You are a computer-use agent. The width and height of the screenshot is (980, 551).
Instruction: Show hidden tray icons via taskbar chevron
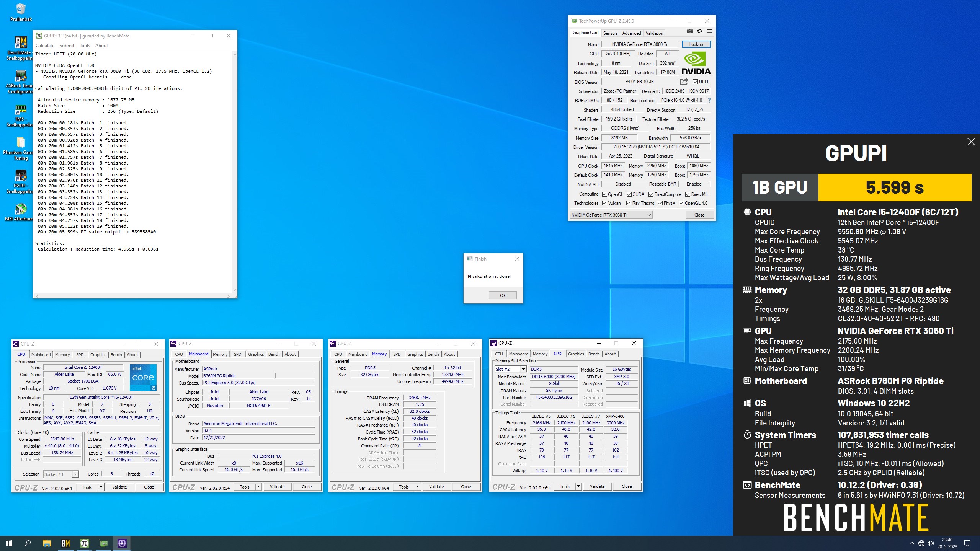(x=912, y=543)
